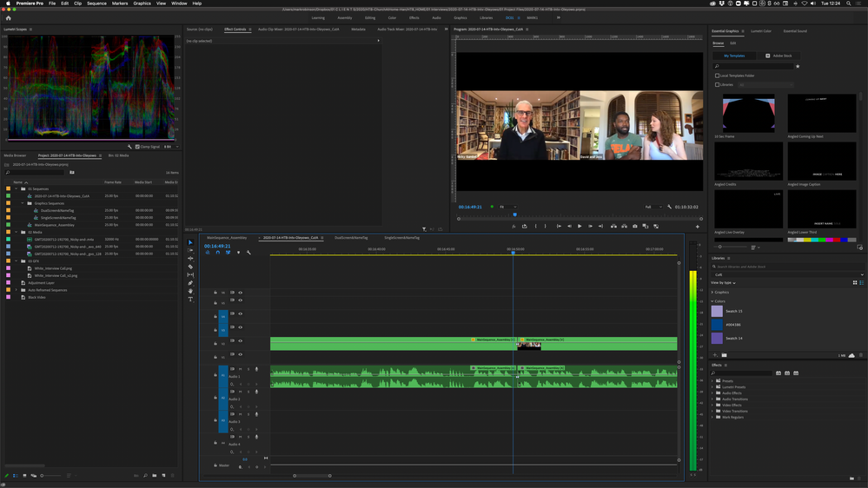Viewport: 868px width, 488px height.
Task: Click Go to In point button
Action: click(559, 227)
